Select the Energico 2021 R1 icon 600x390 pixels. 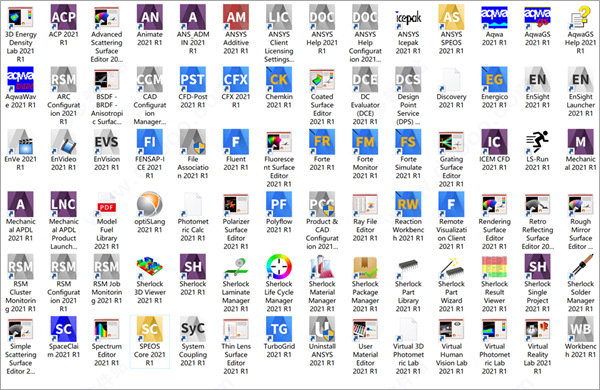tap(494, 80)
